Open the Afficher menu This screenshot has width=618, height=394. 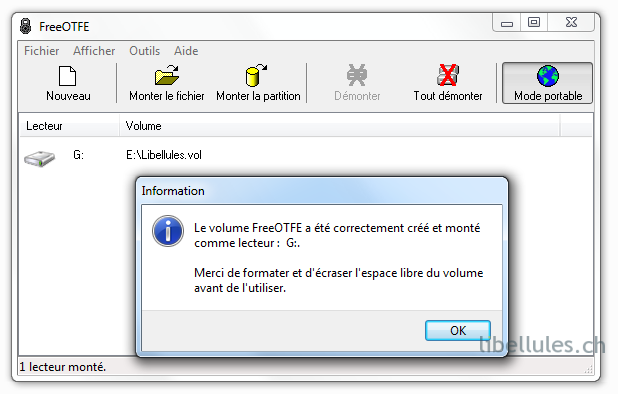[94, 51]
